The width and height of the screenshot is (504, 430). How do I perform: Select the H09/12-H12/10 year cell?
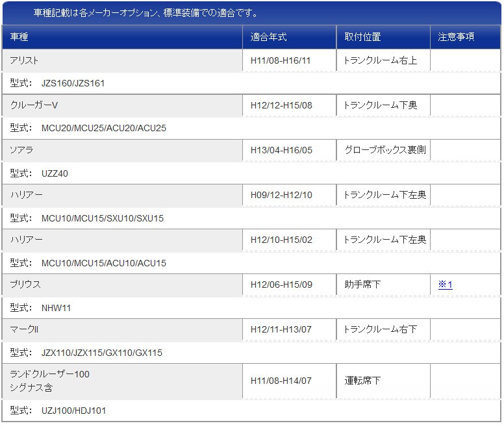click(x=289, y=195)
